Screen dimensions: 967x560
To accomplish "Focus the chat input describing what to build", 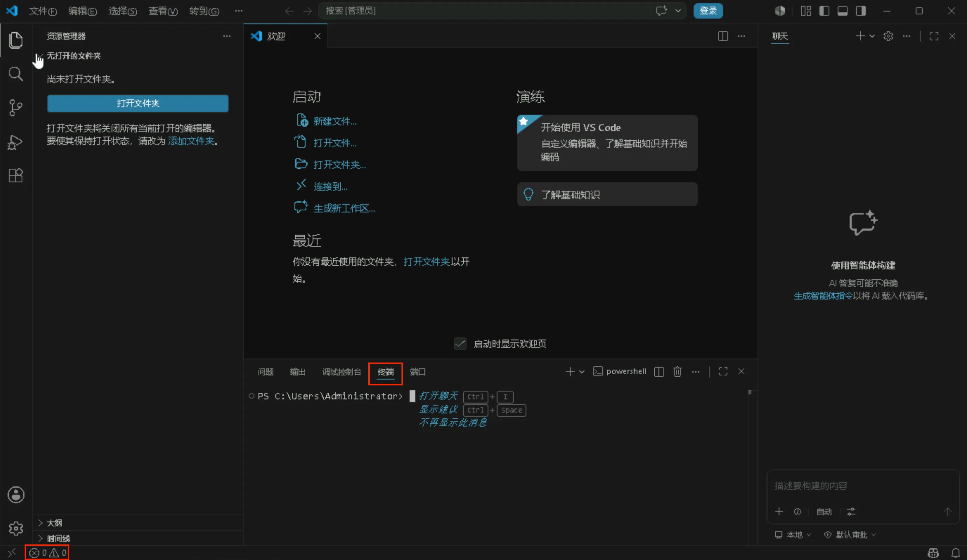I will 863,486.
